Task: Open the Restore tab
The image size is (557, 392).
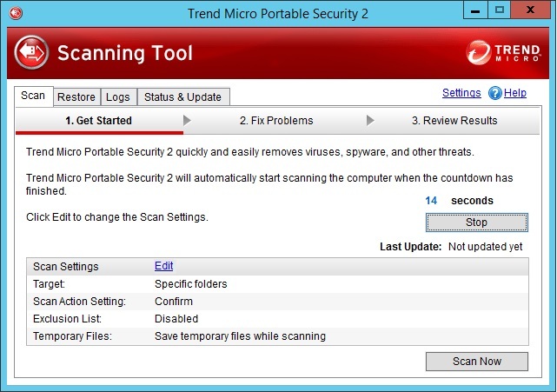Action: click(76, 97)
